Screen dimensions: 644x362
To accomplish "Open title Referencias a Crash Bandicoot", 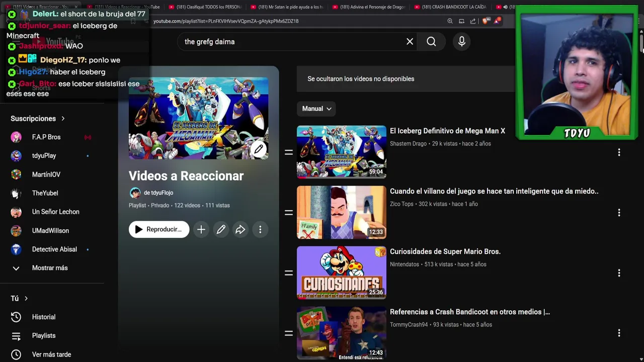I will click(470, 312).
